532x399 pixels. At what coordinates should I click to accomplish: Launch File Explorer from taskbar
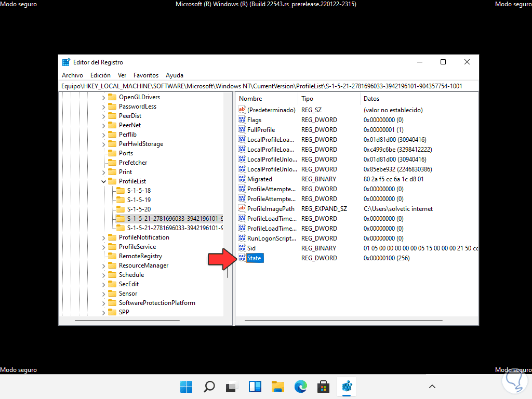278,387
